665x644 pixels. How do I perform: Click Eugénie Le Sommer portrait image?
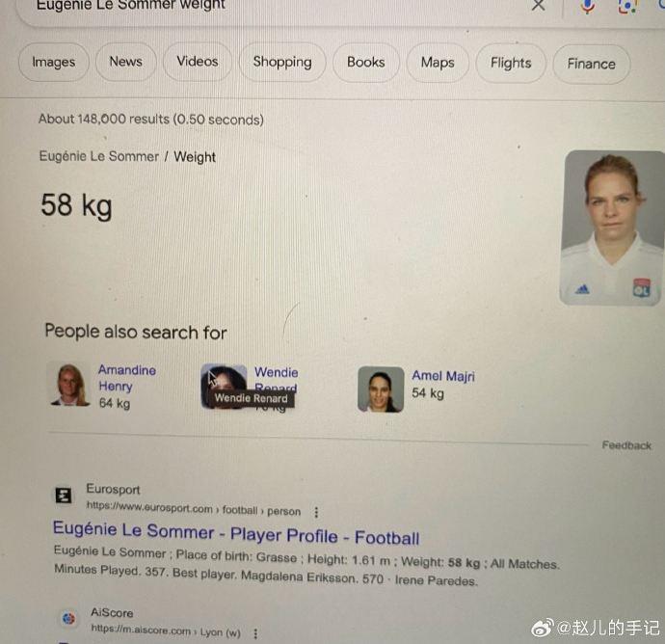(612, 228)
